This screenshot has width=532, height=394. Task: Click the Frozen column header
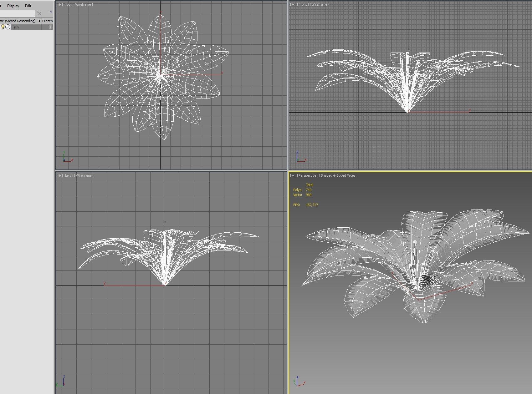(47, 21)
